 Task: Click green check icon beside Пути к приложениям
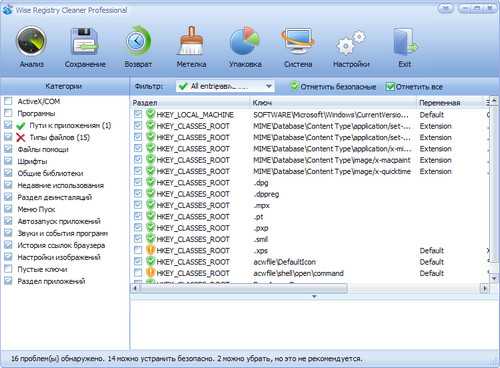click(21, 126)
